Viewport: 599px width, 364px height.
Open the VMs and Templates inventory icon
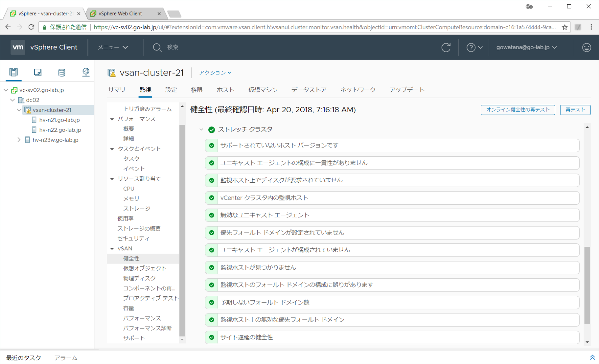pos(38,72)
